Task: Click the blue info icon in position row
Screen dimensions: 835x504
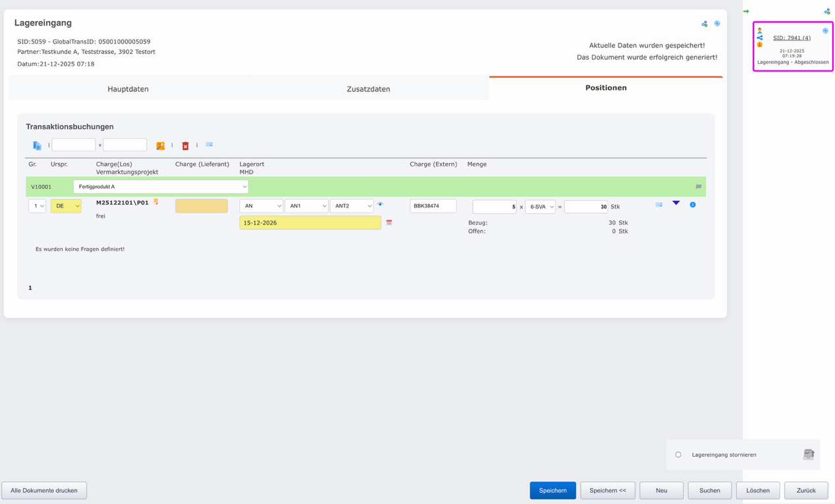Action: (693, 205)
